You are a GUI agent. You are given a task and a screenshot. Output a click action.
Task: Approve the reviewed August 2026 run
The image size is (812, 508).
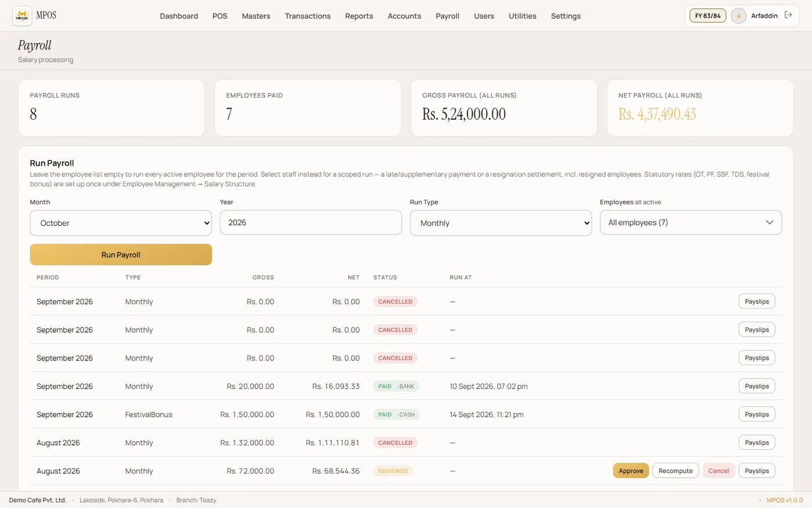point(631,471)
